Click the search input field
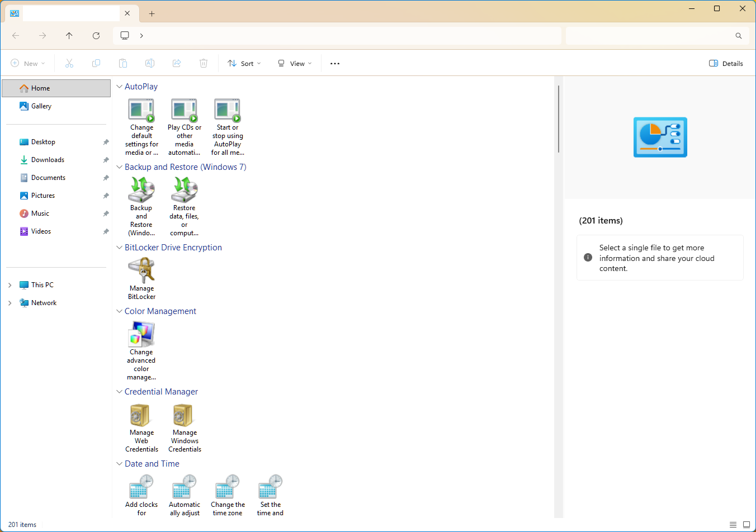Screen dimensions: 756x532 tap(649, 36)
